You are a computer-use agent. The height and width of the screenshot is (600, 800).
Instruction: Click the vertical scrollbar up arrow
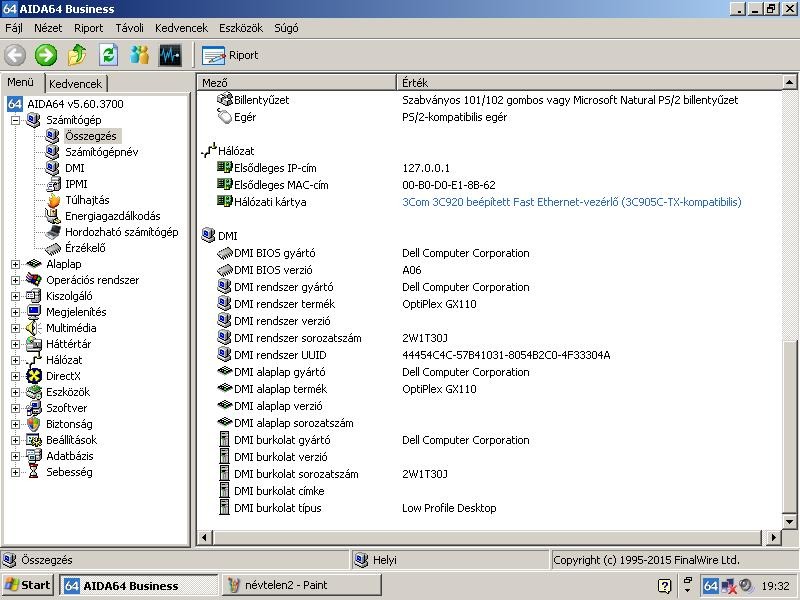(790, 82)
